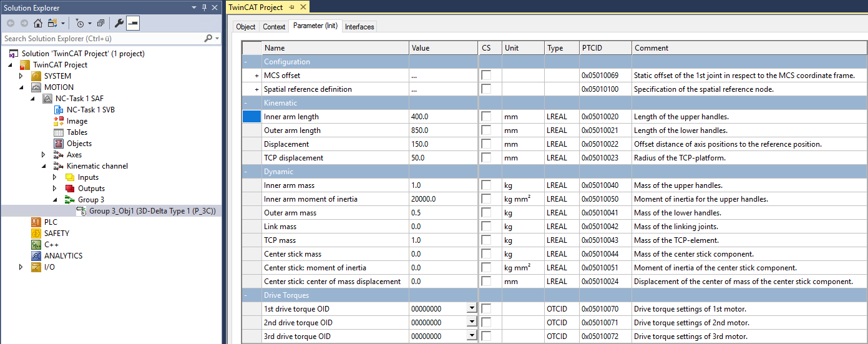Check the CS box for Displacement
This screenshot has width=868, height=344.
pos(485,144)
